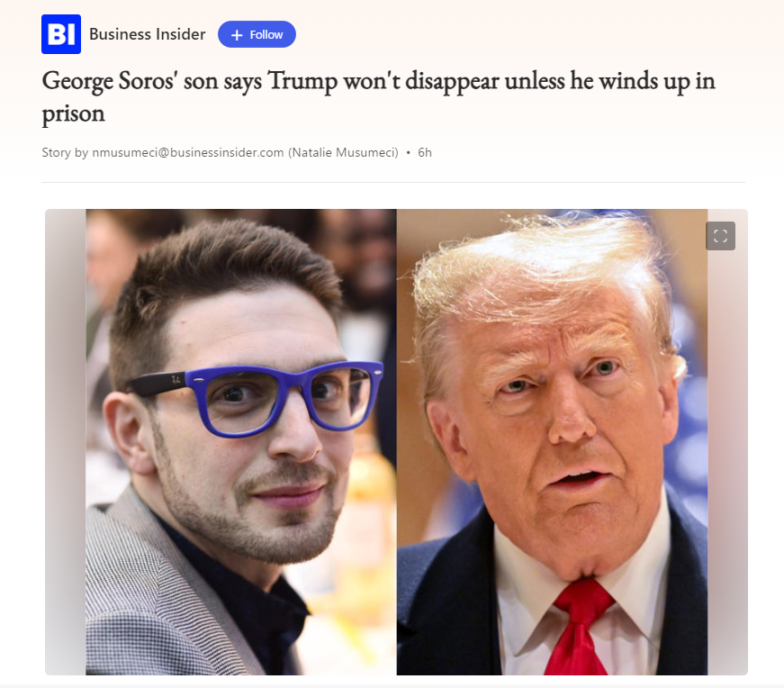Click the "Follow" text label

[x=266, y=35]
